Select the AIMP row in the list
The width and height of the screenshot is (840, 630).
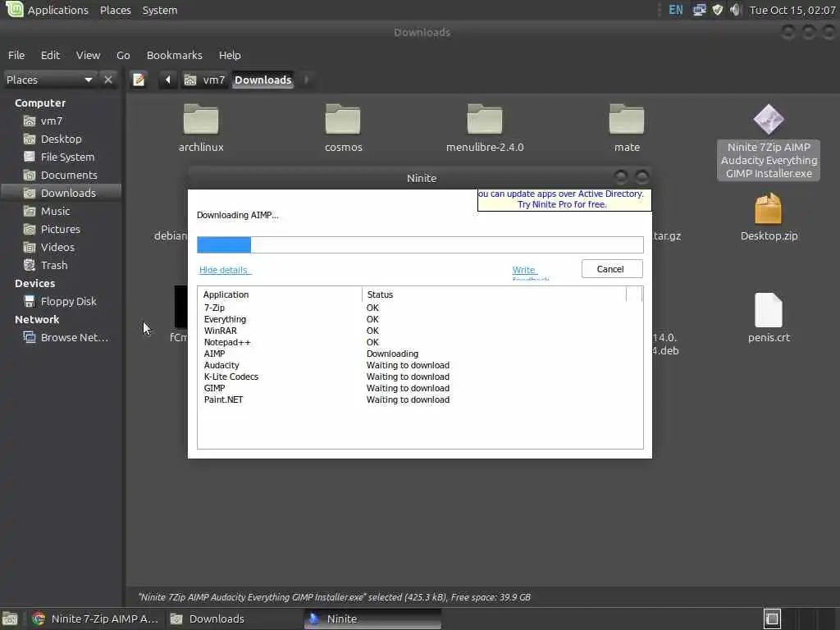click(x=420, y=354)
